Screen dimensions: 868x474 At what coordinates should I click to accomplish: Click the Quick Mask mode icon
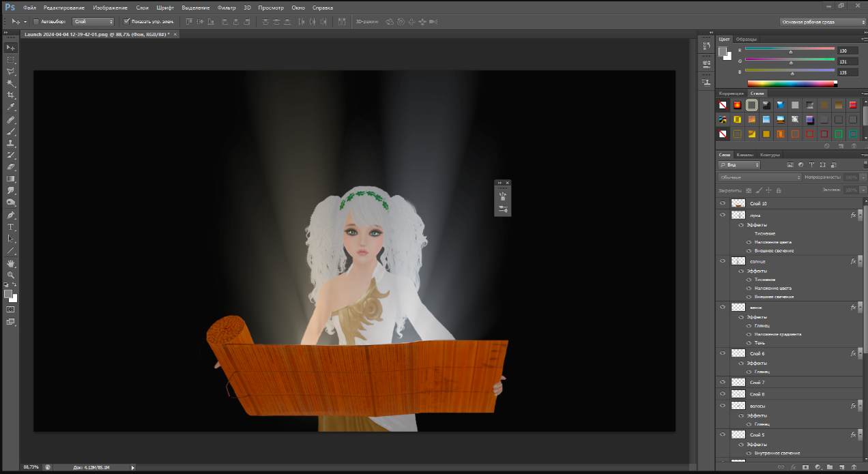[x=11, y=309]
